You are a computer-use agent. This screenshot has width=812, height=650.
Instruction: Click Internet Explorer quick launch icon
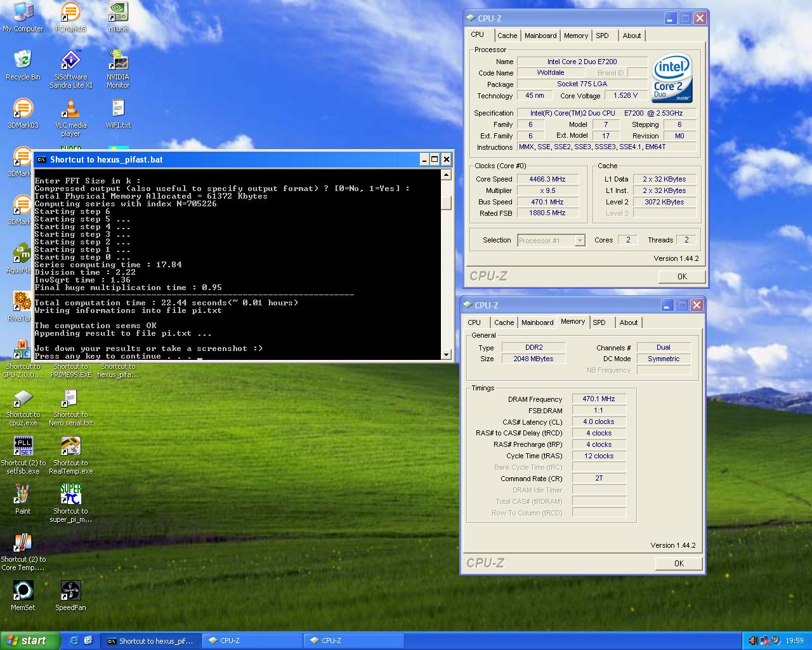[74, 640]
